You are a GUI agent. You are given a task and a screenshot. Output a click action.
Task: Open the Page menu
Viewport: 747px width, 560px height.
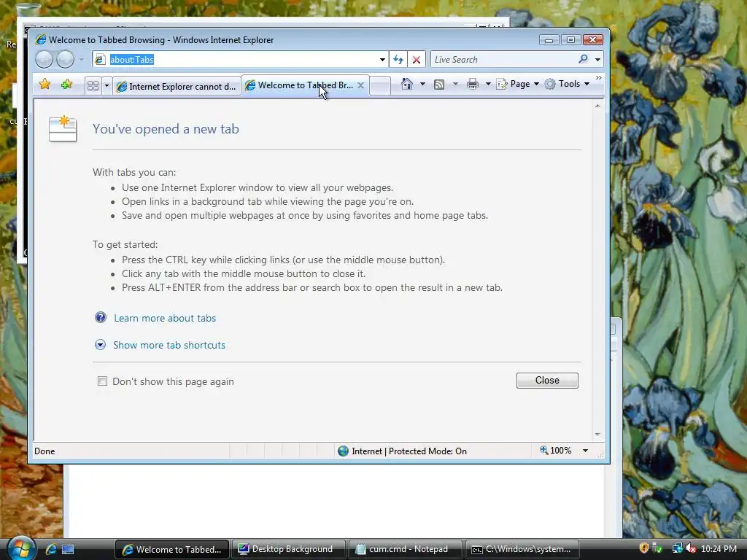pyautogui.click(x=519, y=85)
